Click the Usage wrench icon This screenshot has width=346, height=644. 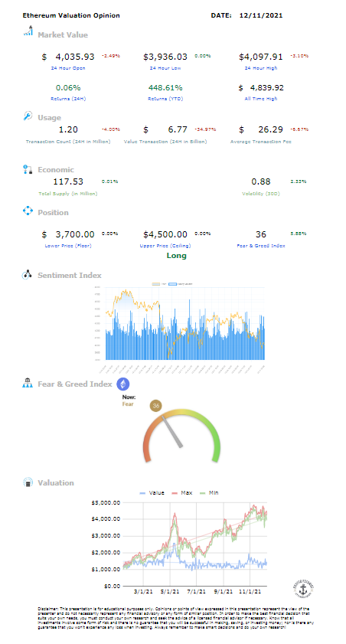click(x=28, y=116)
